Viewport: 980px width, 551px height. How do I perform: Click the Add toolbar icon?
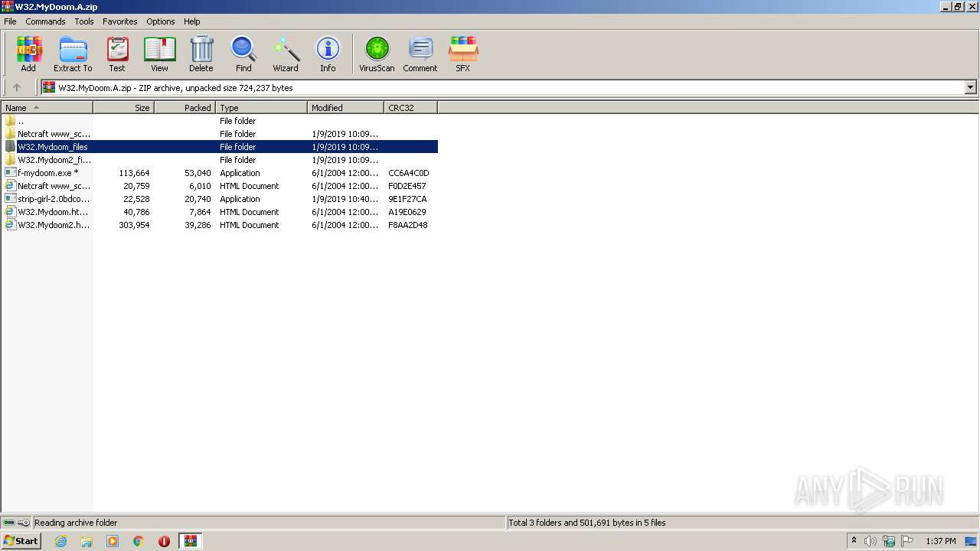tap(28, 54)
